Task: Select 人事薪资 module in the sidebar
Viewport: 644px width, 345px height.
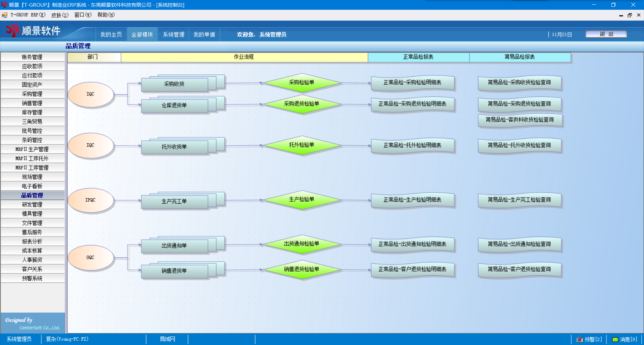Action: click(x=32, y=260)
